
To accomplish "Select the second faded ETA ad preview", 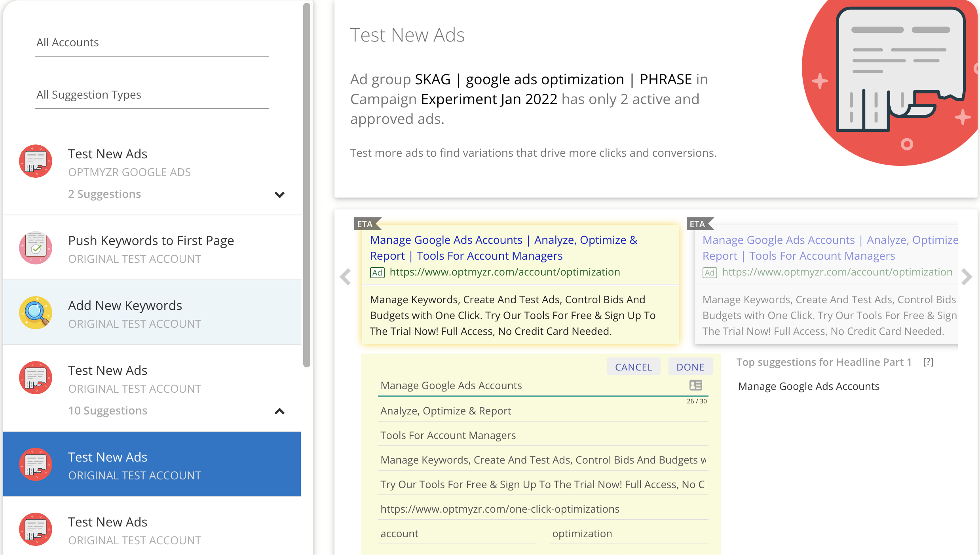I will [x=826, y=285].
